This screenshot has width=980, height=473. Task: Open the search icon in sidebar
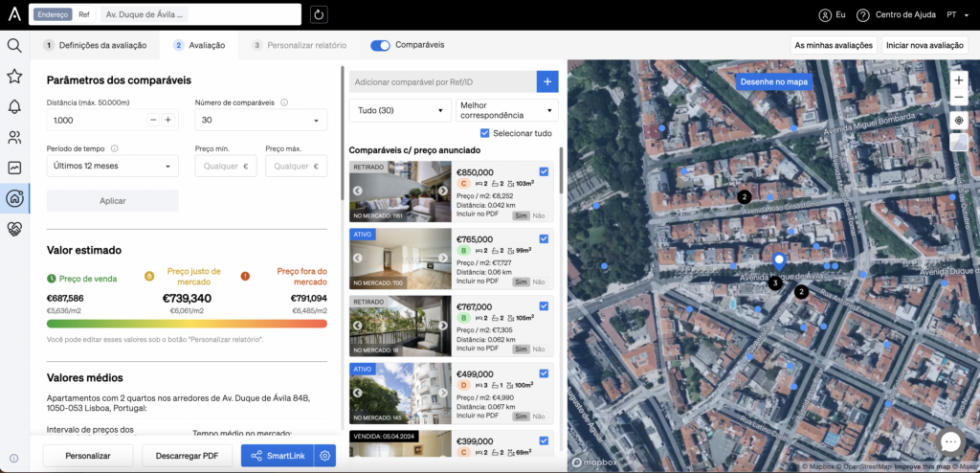[x=14, y=45]
